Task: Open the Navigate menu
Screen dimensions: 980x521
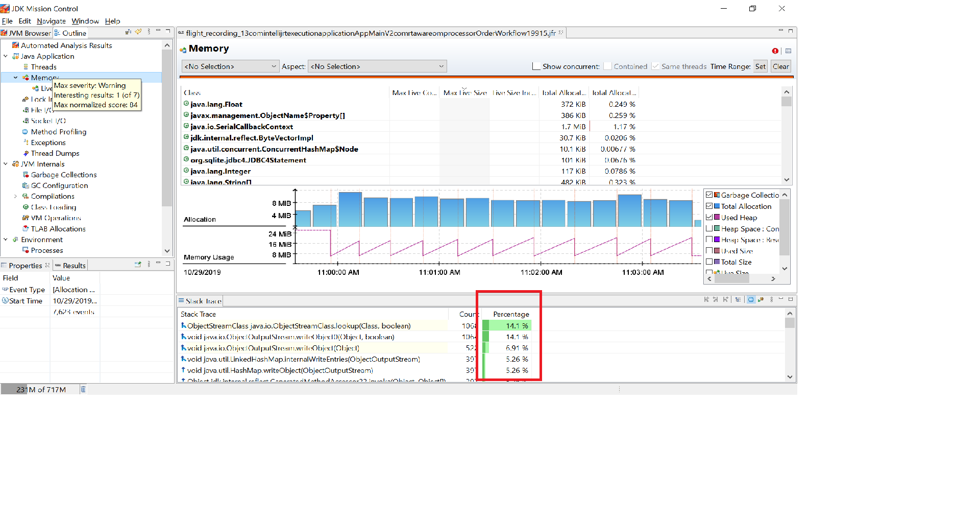Action: click(51, 21)
